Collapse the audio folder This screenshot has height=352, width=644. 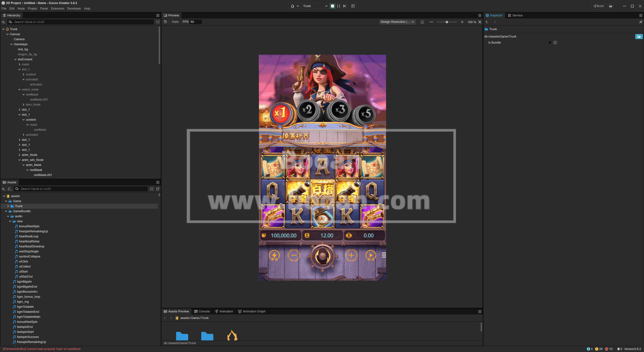[x=8, y=216]
